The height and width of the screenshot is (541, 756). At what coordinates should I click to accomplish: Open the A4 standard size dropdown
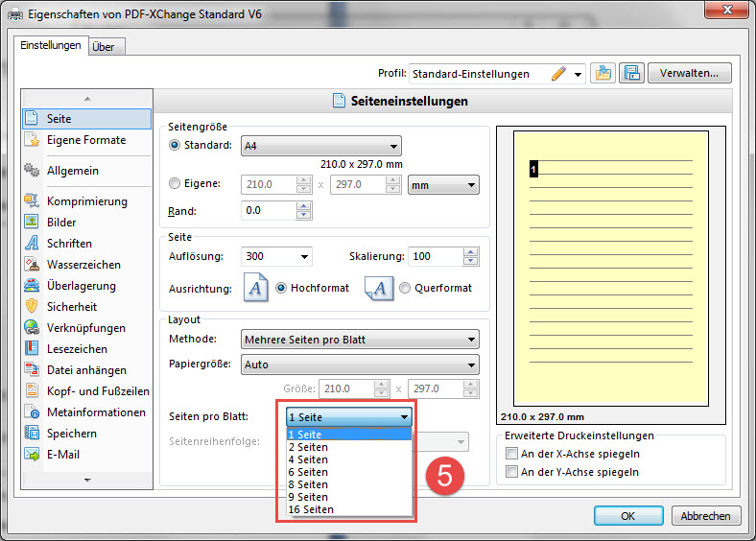tap(321, 146)
